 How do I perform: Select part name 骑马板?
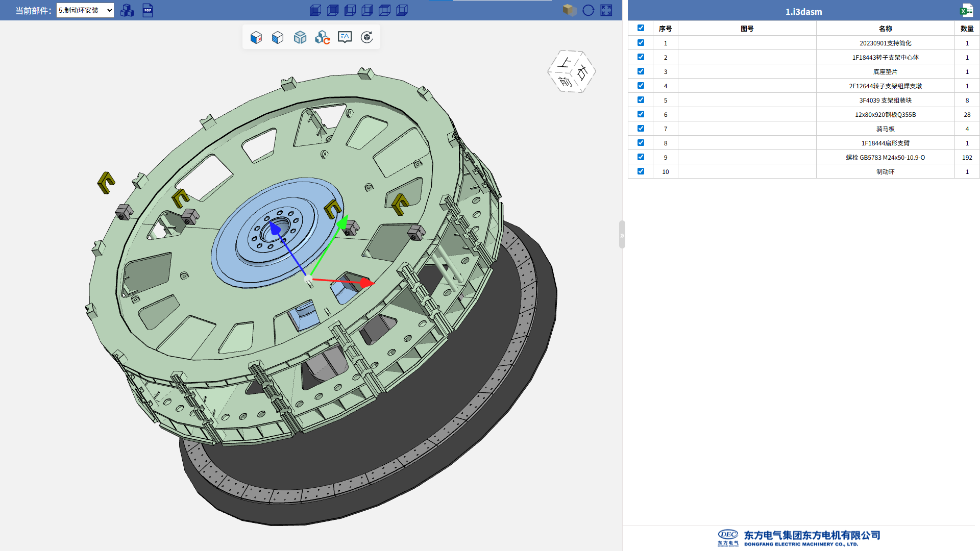(886, 129)
